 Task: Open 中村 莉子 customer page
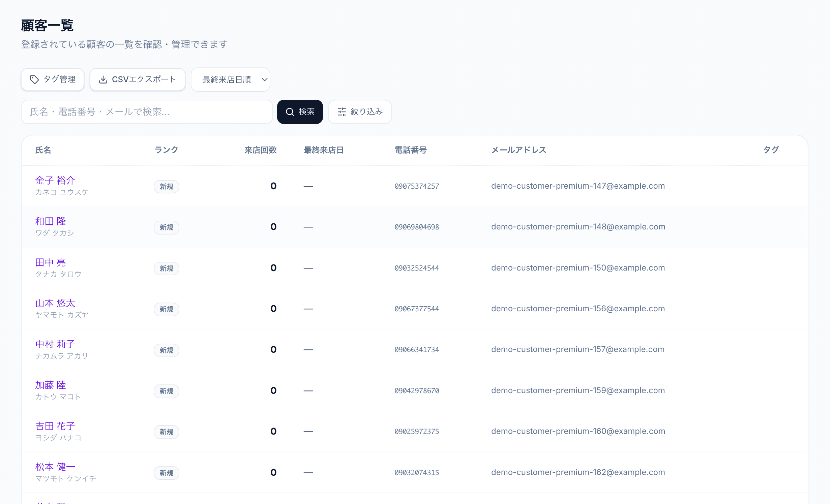[x=55, y=344]
